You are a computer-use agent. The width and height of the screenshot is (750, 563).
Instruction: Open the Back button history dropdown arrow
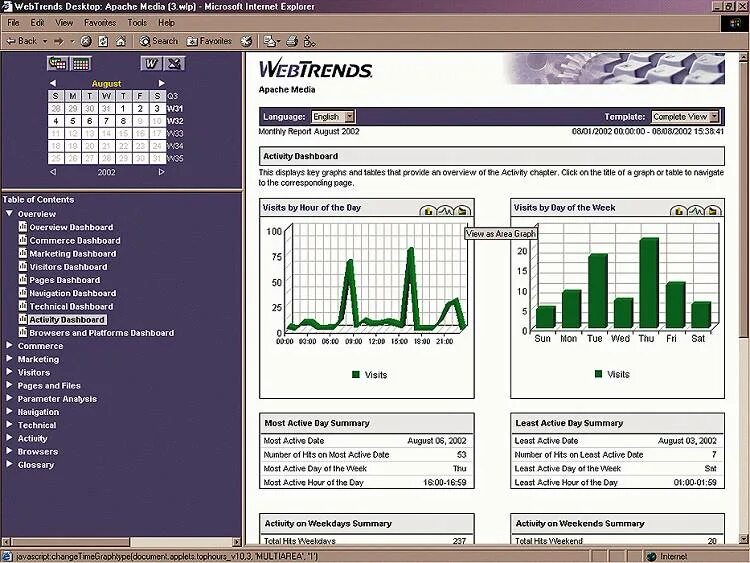tap(45, 42)
